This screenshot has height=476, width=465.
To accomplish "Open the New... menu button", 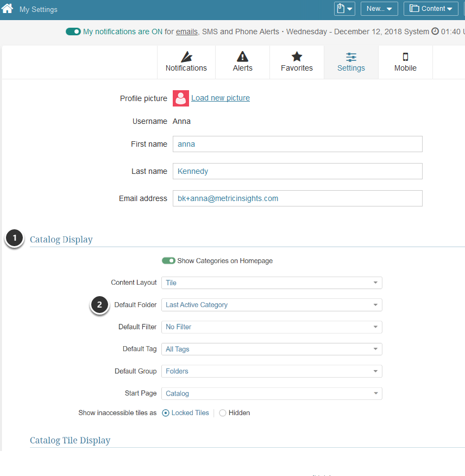I will (379, 9).
